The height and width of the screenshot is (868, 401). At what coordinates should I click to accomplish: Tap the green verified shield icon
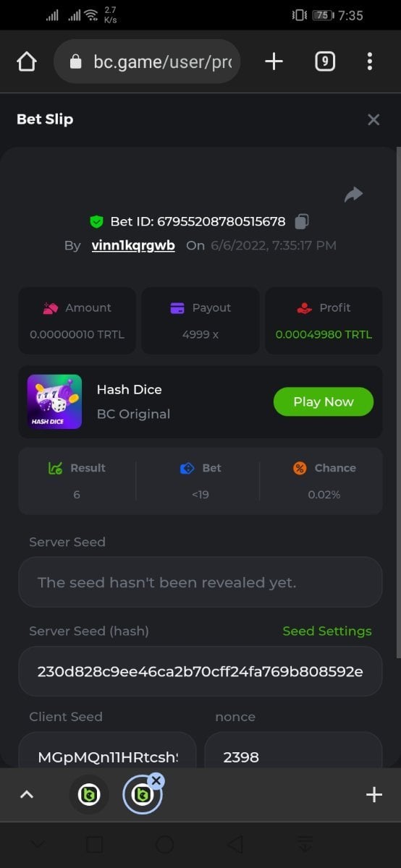96,221
